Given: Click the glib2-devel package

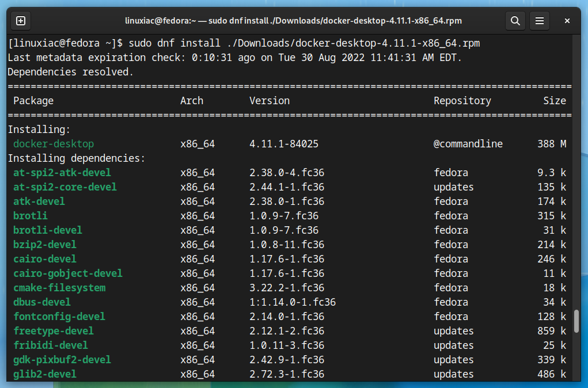Looking at the screenshot, I should tap(45, 374).
